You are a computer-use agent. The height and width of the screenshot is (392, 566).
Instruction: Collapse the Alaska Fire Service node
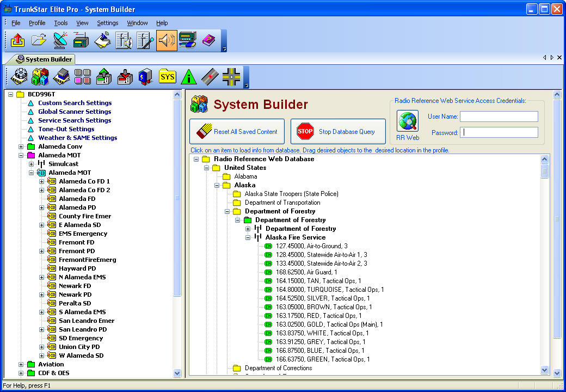tap(248, 237)
